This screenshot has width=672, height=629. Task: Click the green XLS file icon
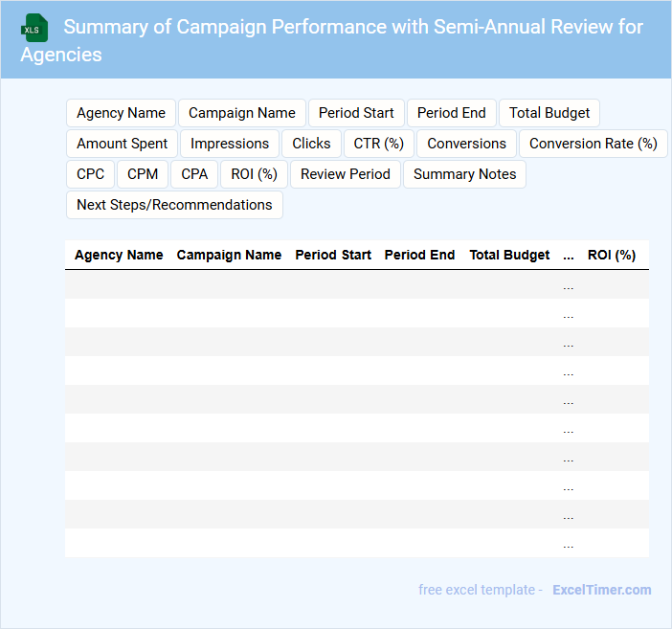point(35,28)
